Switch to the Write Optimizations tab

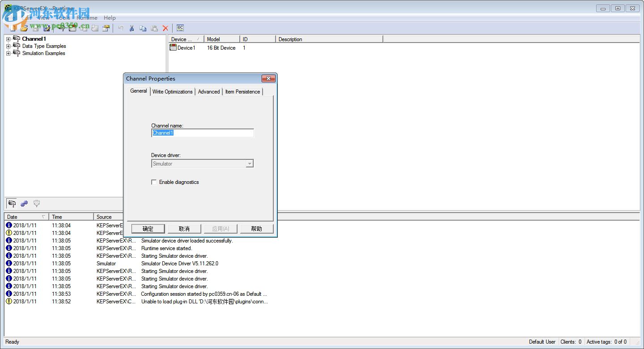pos(173,92)
